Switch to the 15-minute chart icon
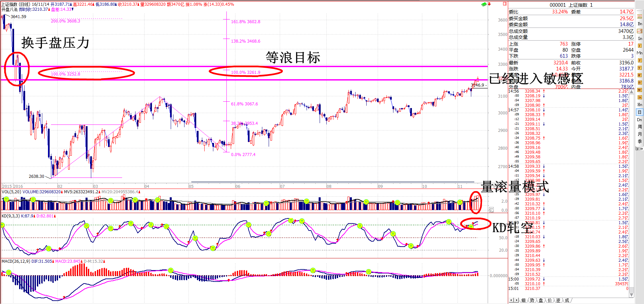The image size is (644, 304). pos(640,83)
